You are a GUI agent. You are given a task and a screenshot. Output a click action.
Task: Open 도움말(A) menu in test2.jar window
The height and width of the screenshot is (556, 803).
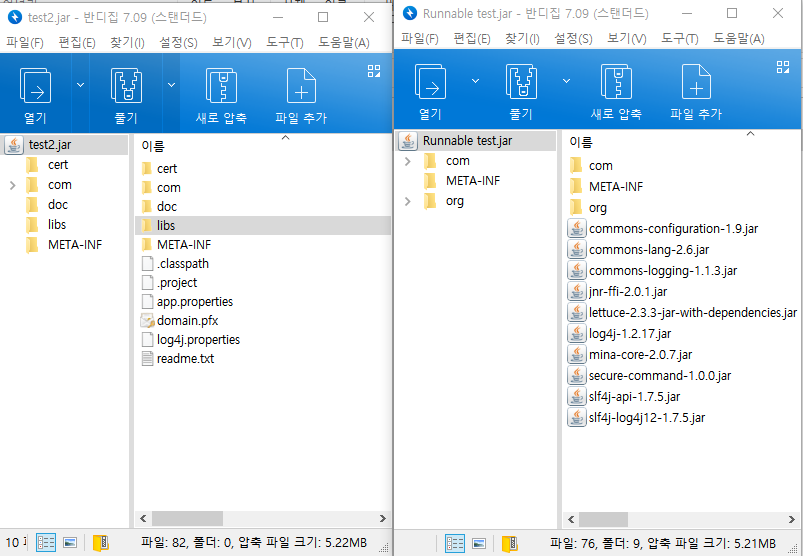click(344, 42)
